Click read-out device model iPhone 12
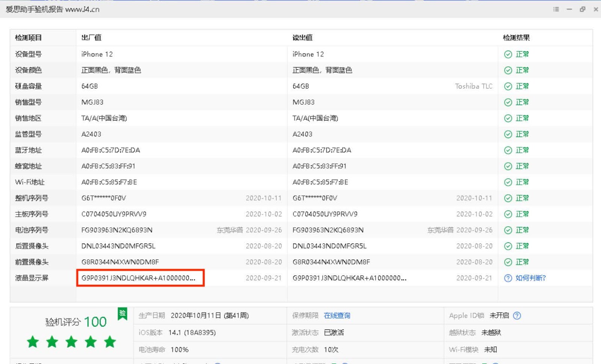This screenshot has height=364, width=601. 308,54
